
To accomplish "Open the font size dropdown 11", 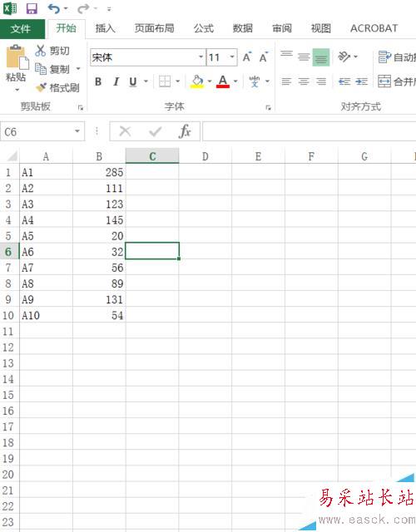I will [232, 57].
